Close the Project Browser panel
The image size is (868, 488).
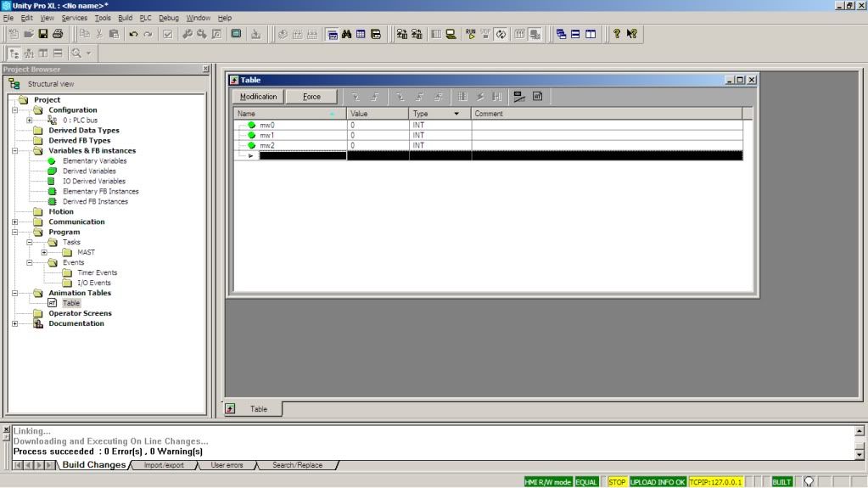click(x=206, y=69)
